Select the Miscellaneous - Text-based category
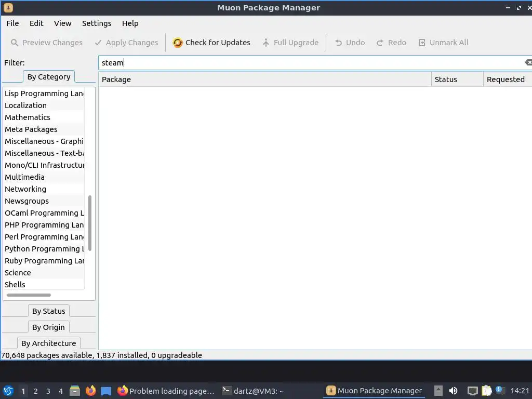532x399 pixels. coord(44,153)
